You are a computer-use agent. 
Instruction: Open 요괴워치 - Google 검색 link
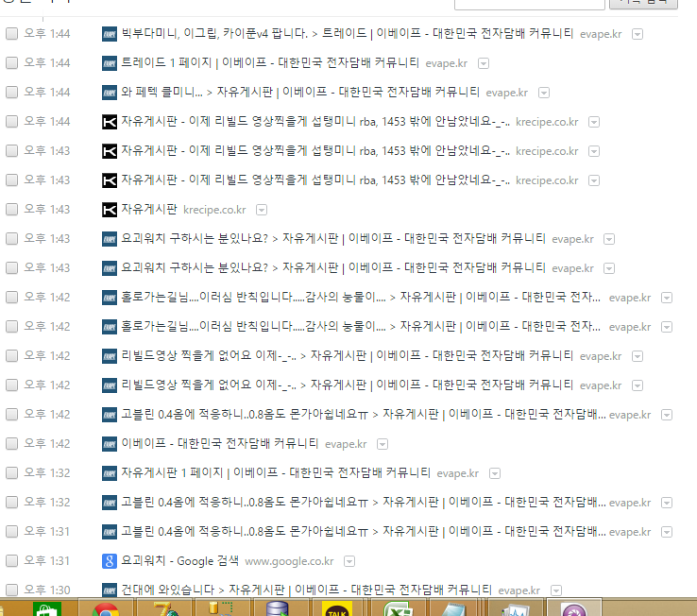click(180, 561)
